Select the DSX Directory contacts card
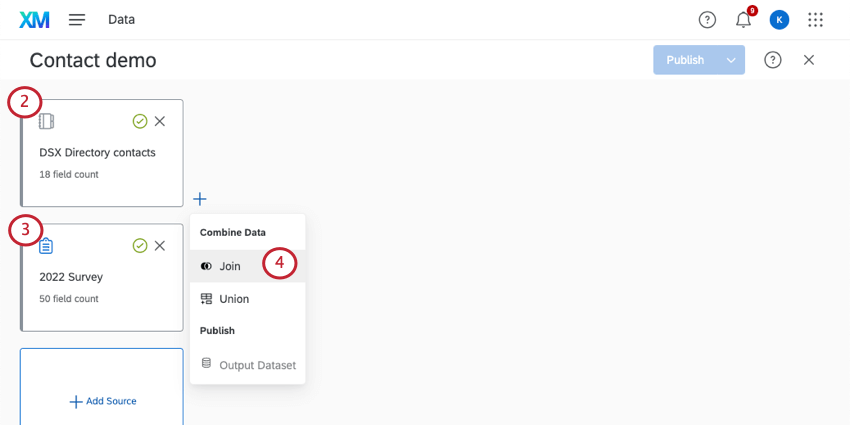850x425 pixels. coord(97,153)
